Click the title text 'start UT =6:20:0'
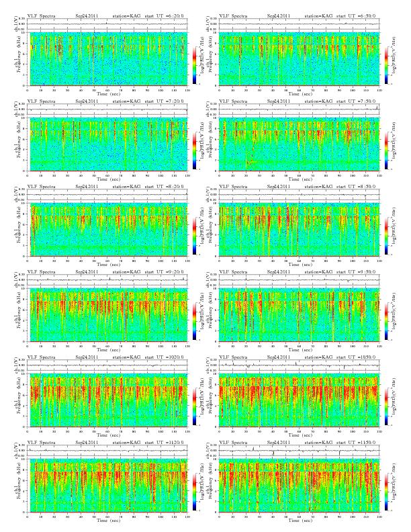The width and height of the screenshot is (411, 532). tap(164, 15)
